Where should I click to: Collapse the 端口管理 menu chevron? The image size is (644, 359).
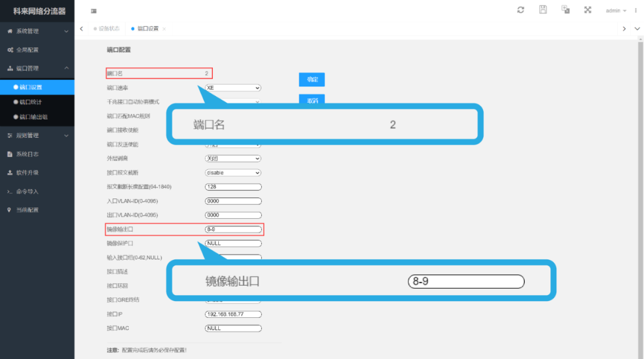click(x=66, y=68)
